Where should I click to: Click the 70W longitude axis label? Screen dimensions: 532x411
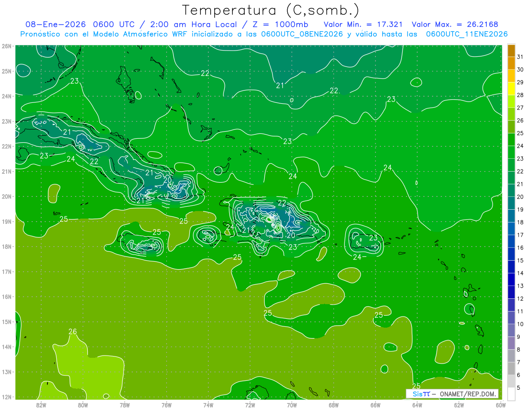pos(292,405)
